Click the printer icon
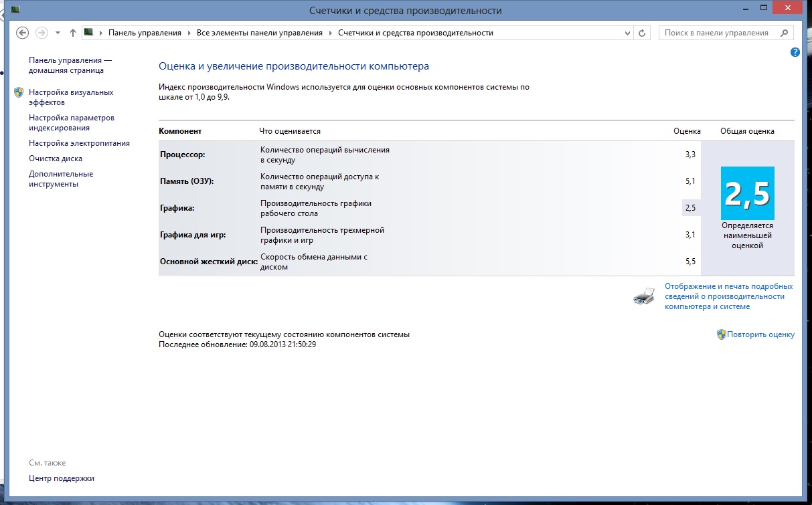The width and height of the screenshot is (812, 505). click(x=644, y=296)
